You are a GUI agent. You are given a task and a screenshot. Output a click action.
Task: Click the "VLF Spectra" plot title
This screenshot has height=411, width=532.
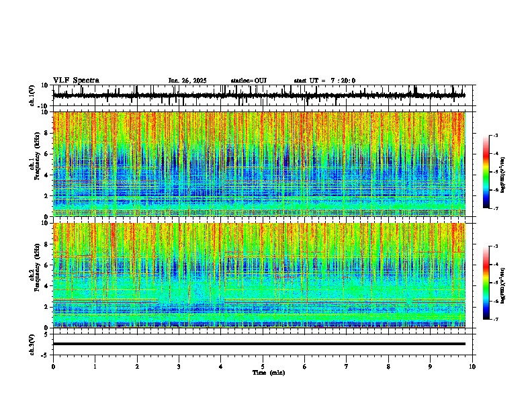tap(76, 81)
